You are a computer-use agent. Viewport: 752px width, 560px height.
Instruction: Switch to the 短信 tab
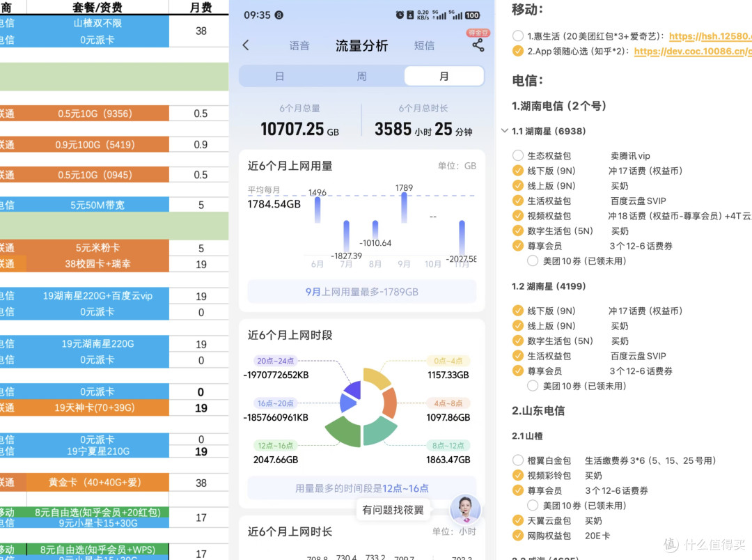424,46
